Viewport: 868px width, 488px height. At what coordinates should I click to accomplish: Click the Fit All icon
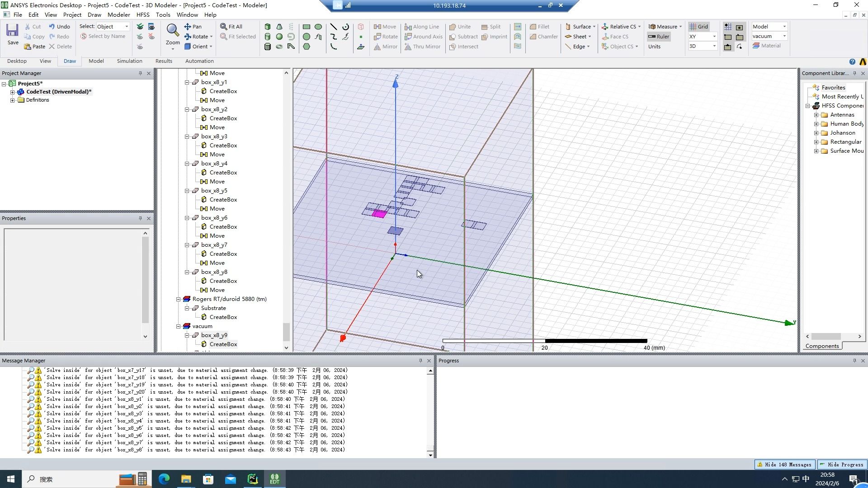coord(231,27)
